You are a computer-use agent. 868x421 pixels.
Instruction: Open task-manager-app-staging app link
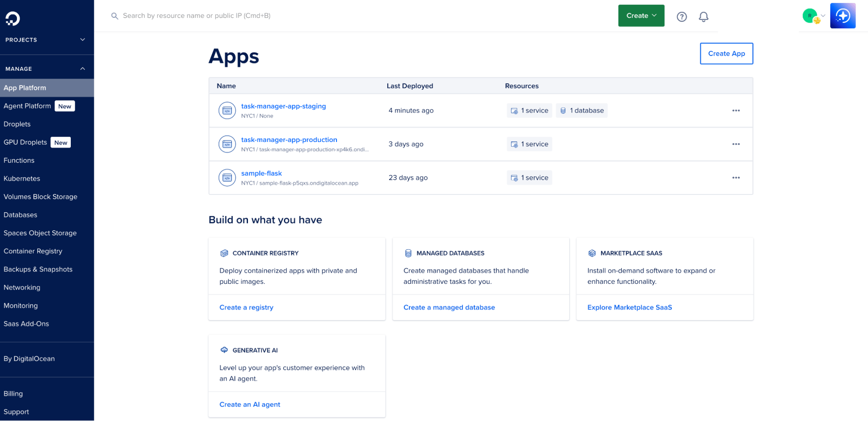(x=284, y=106)
